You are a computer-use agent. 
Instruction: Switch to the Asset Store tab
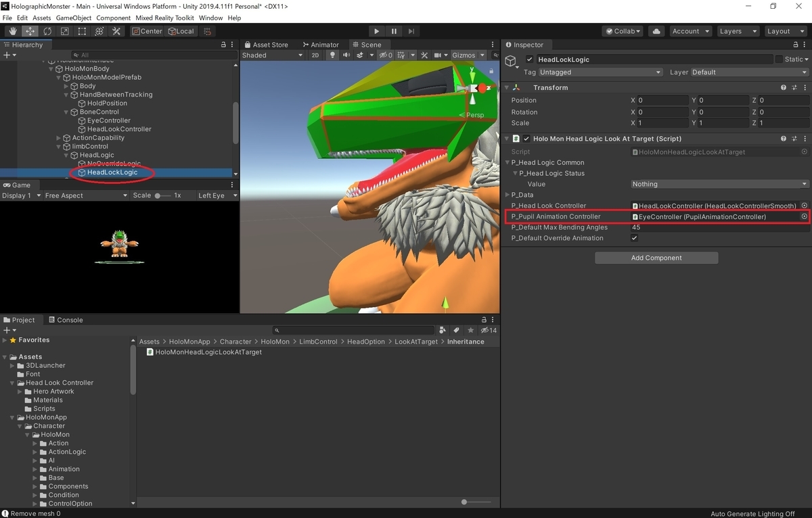coord(266,45)
